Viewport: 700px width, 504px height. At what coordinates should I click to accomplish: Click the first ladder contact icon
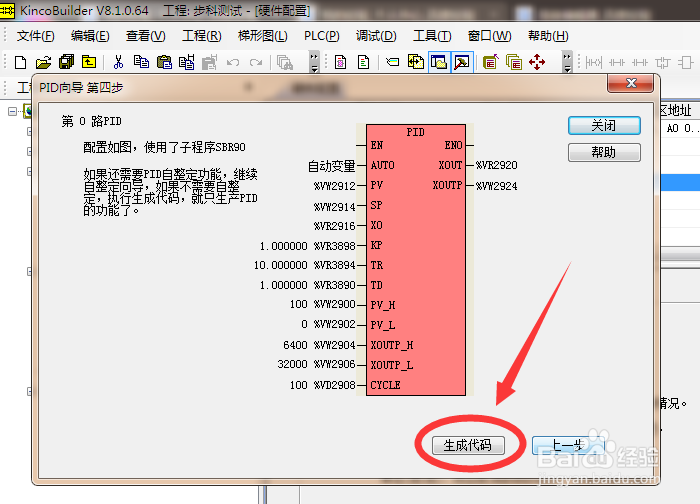pos(594,62)
